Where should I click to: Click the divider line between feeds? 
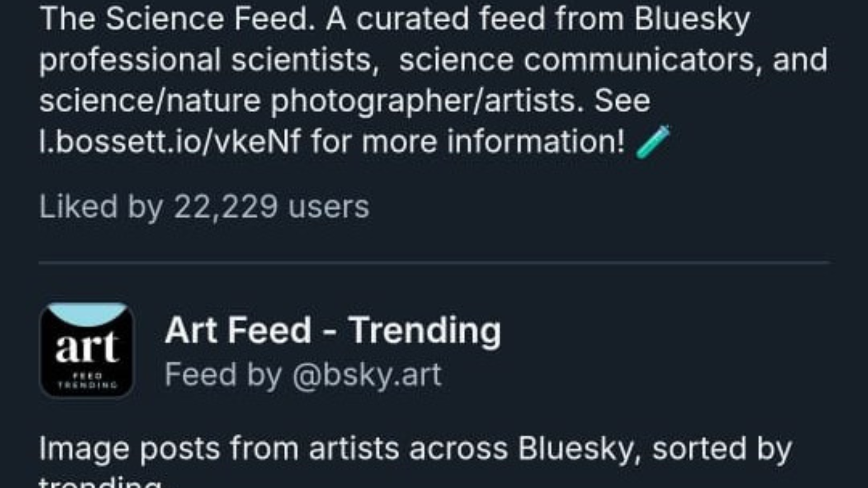pos(434,262)
